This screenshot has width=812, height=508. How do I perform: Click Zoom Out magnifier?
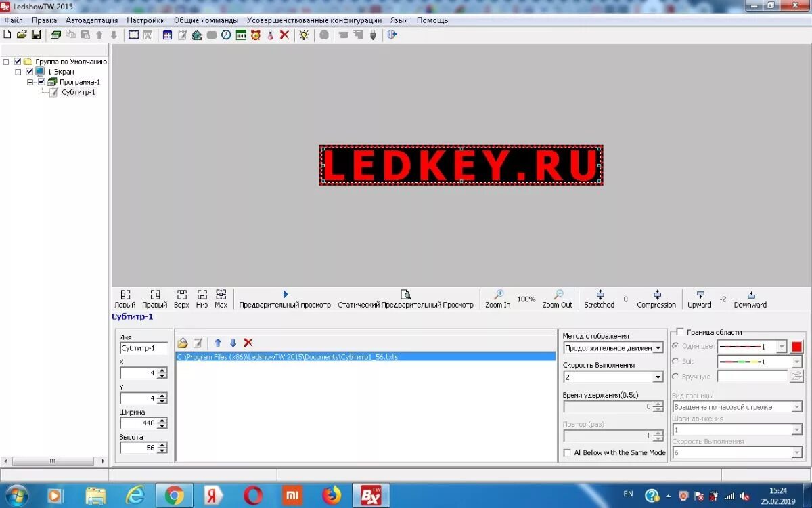[558, 299]
